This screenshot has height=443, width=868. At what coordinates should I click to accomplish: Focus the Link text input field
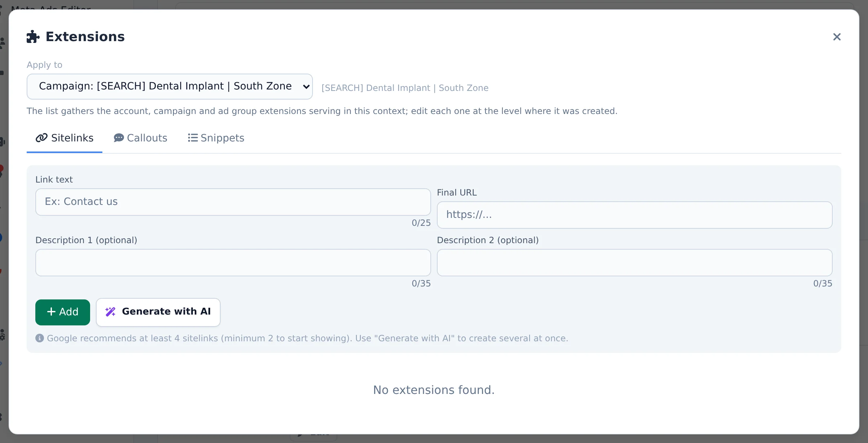[233, 202]
